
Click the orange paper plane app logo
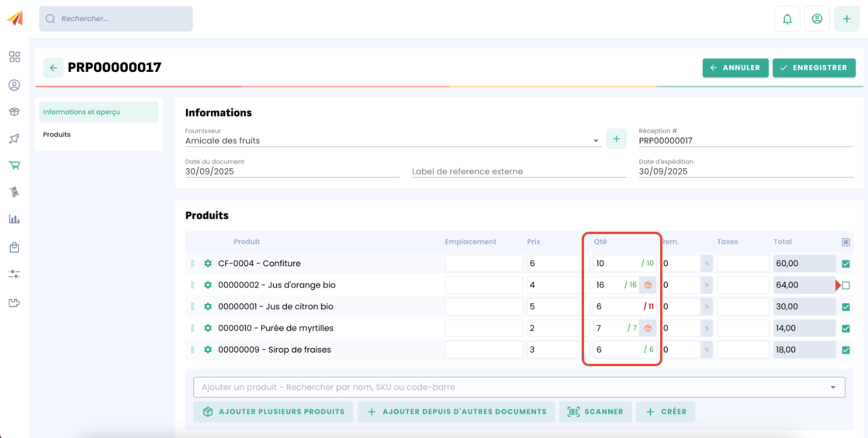(15, 18)
